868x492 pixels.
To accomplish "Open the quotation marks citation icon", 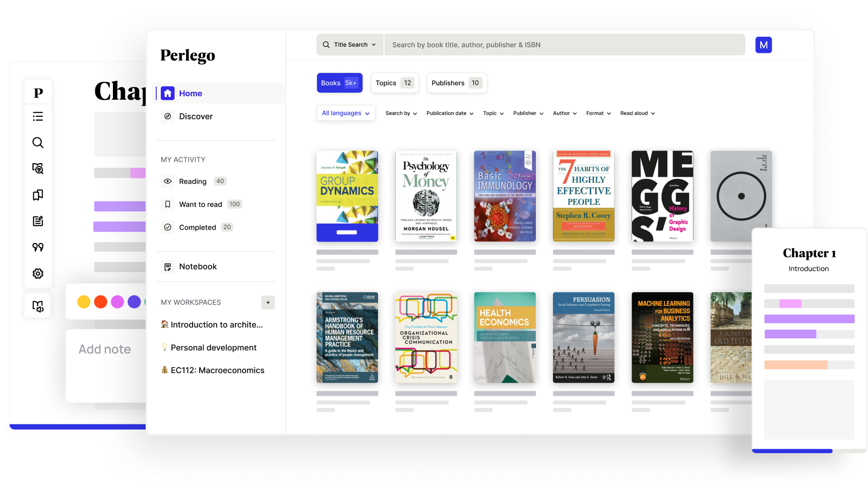I will [x=38, y=247].
